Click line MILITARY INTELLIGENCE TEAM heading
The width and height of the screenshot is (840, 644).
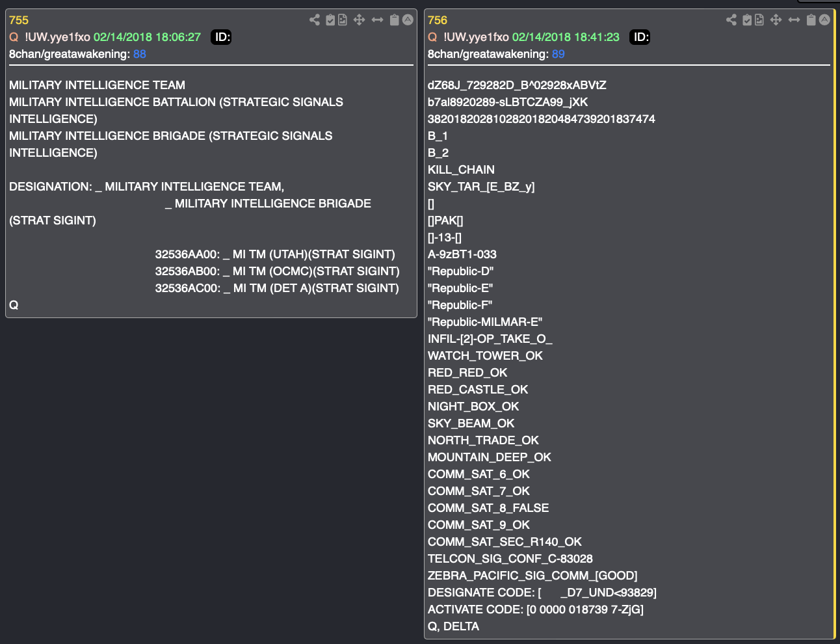tap(98, 85)
